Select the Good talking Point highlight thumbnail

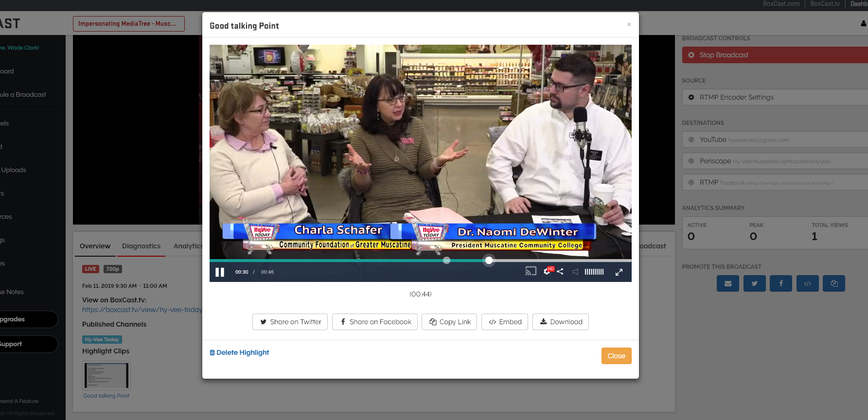click(106, 375)
